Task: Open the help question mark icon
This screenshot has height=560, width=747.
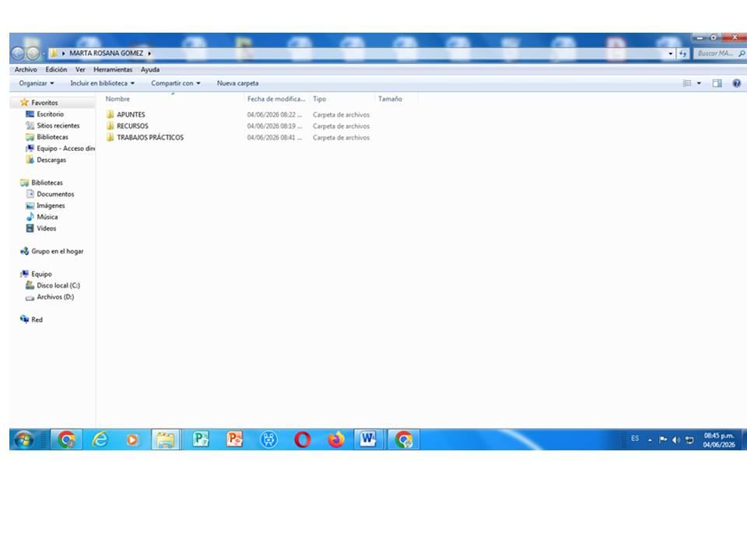Action: click(x=736, y=83)
